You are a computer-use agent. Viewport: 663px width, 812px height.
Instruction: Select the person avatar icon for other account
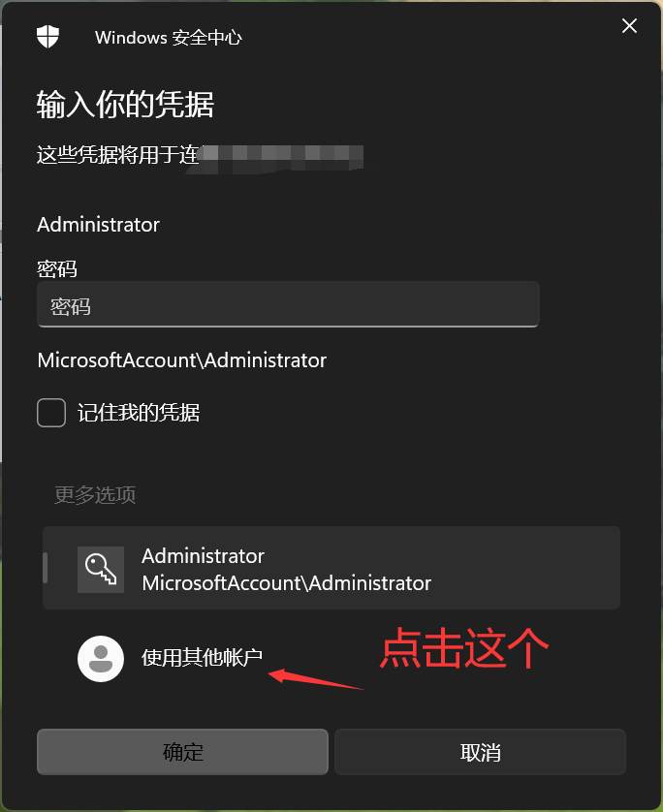click(101, 658)
